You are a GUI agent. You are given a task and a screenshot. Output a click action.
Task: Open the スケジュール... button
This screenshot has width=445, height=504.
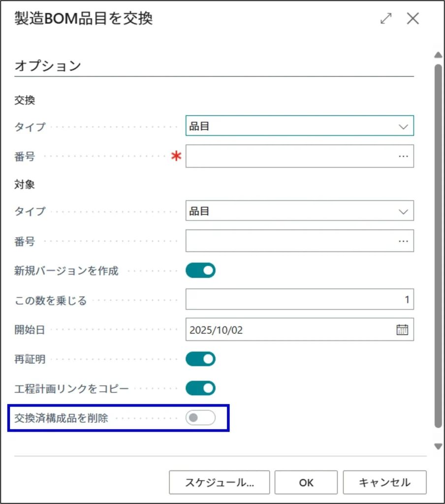(219, 482)
